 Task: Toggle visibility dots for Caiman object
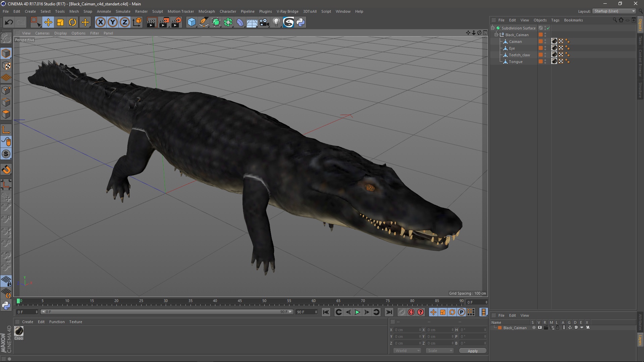[545, 42]
